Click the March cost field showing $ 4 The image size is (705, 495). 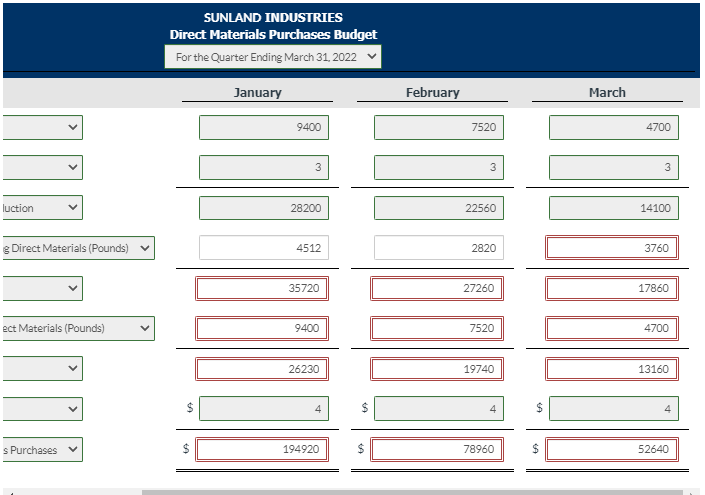click(x=614, y=409)
